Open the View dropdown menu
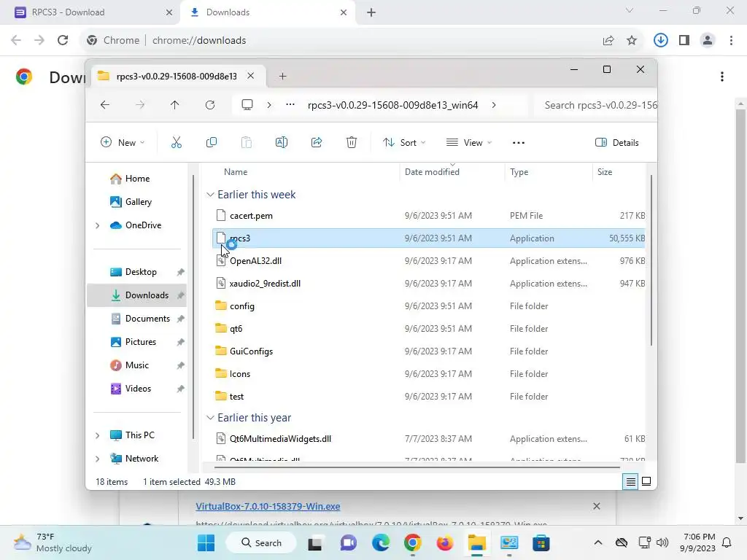The image size is (747, 560). (469, 142)
